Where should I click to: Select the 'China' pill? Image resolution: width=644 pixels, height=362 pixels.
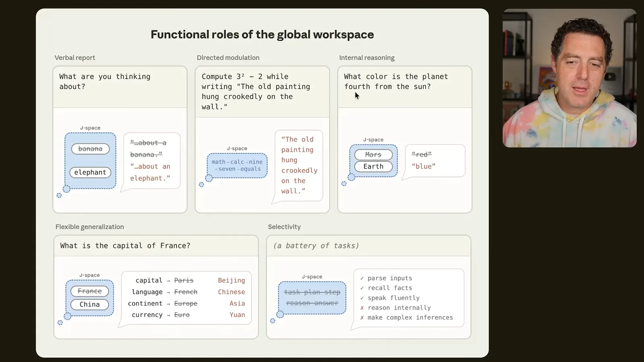click(x=90, y=304)
